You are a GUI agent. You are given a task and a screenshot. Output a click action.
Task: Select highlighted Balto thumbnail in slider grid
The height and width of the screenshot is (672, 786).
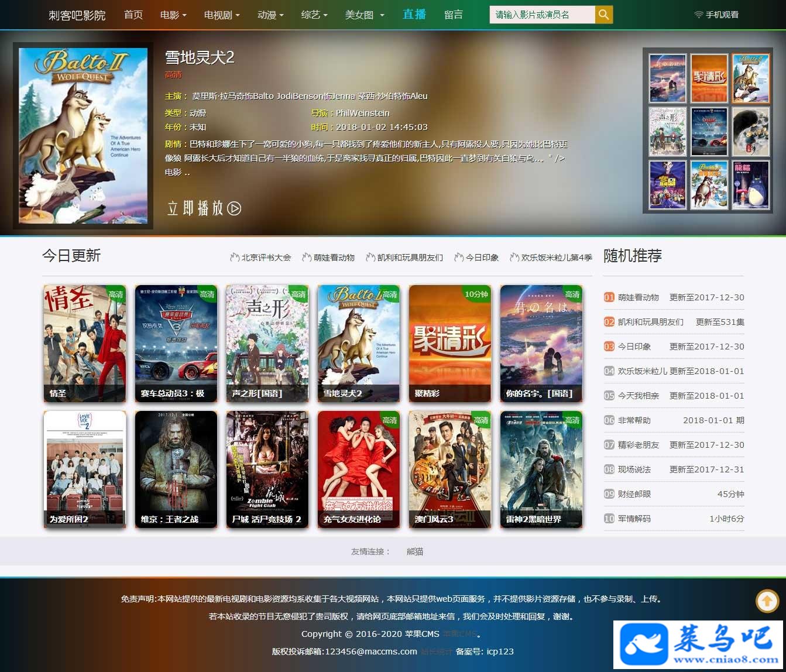click(x=750, y=78)
